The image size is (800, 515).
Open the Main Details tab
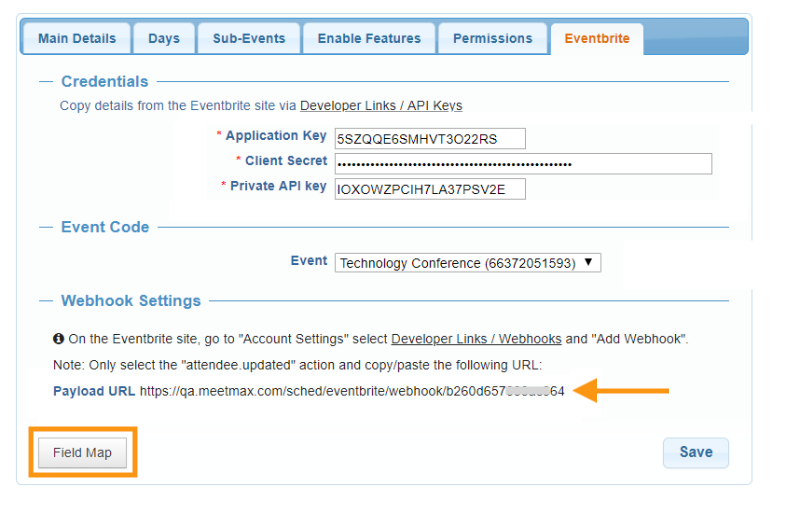[x=77, y=39]
